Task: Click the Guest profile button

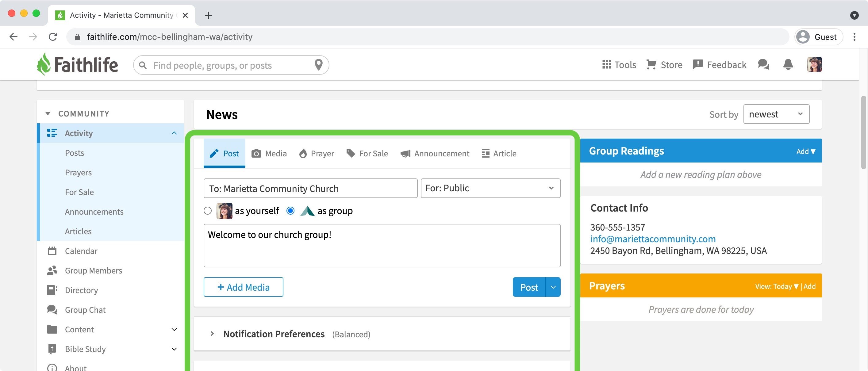Action: pos(819,37)
